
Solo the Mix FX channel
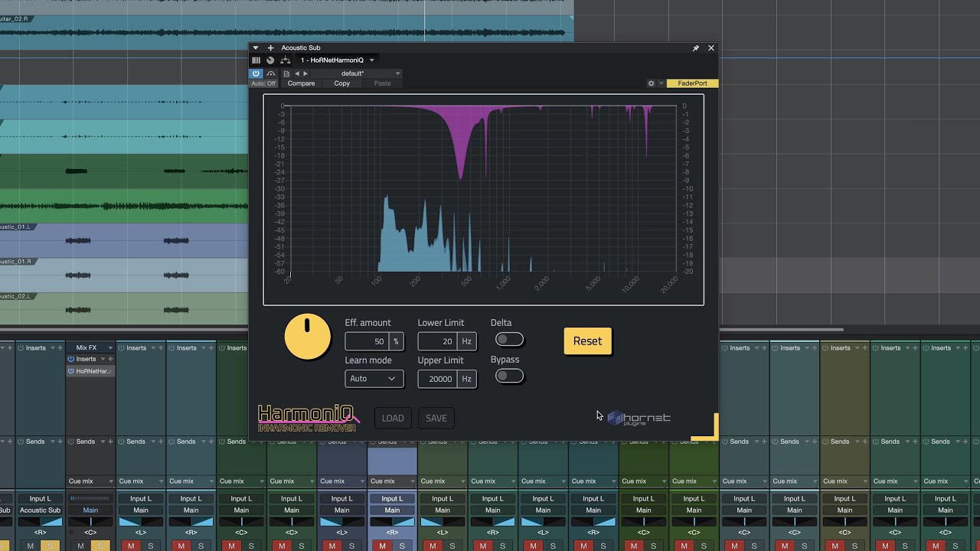[x=100, y=546]
